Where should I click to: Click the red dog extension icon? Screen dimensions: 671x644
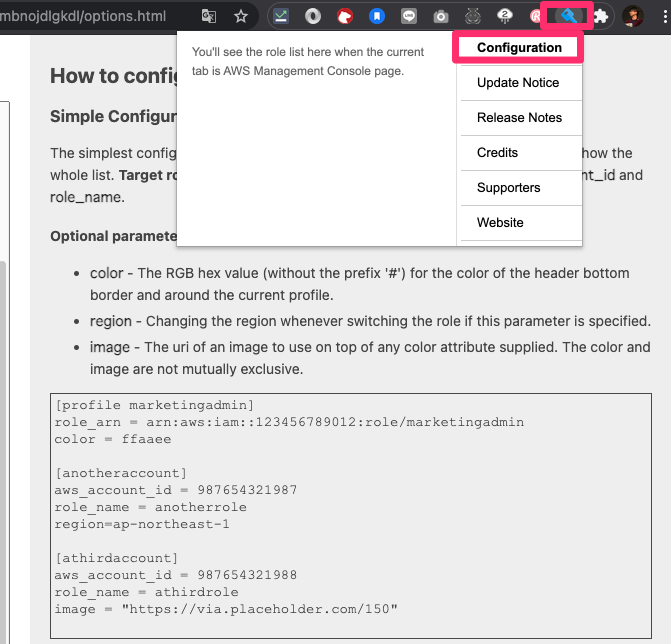(x=345, y=16)
